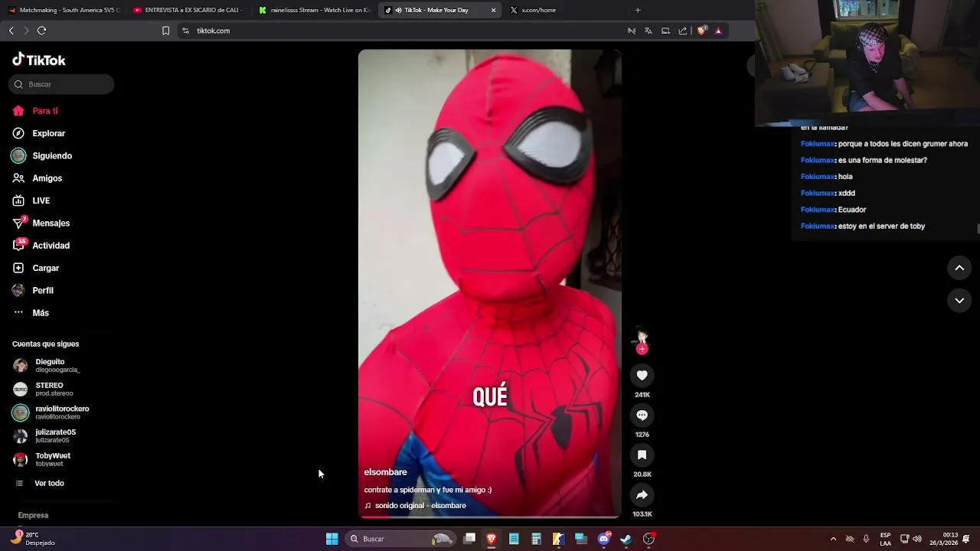
Task: Open the Task View taskbar icon
Action: tap(469, 539)
